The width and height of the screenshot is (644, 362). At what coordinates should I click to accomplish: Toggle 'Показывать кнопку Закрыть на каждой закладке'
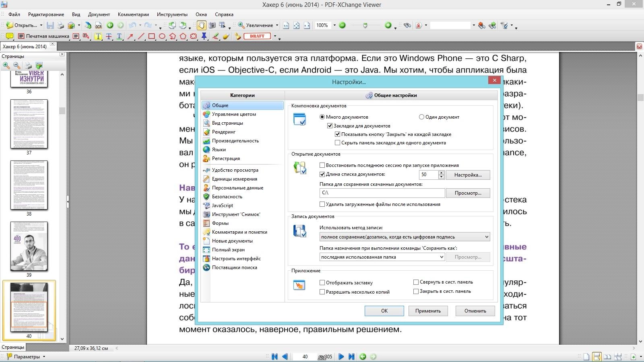(337, 134)
